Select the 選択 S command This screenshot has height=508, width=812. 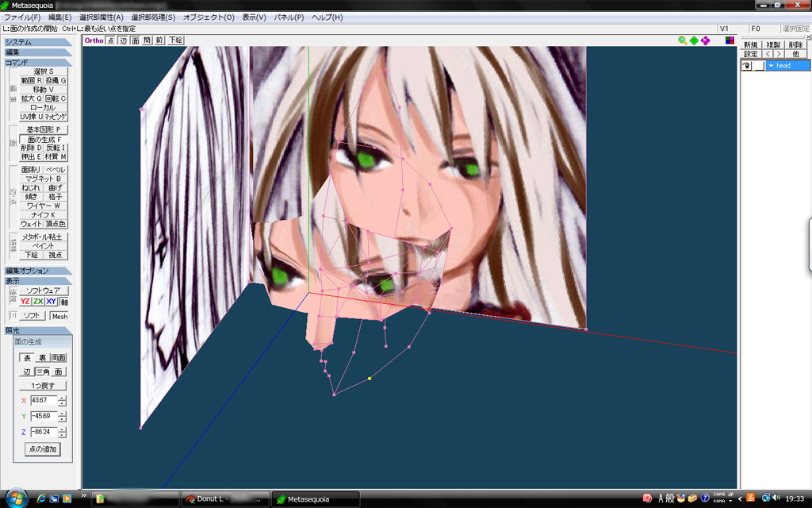44,71
